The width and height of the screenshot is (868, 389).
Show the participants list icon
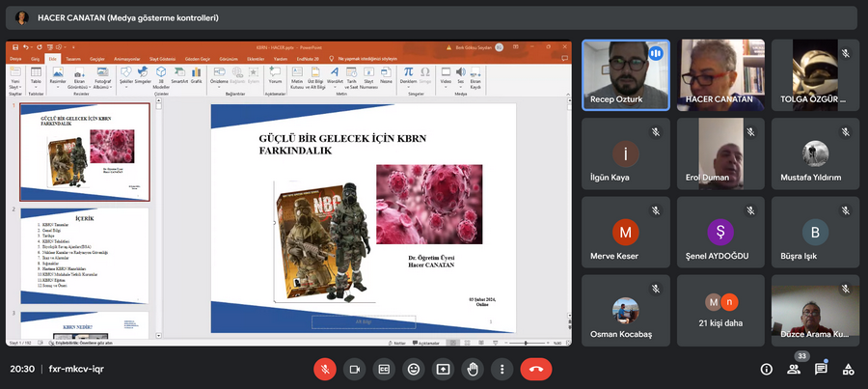794,369
